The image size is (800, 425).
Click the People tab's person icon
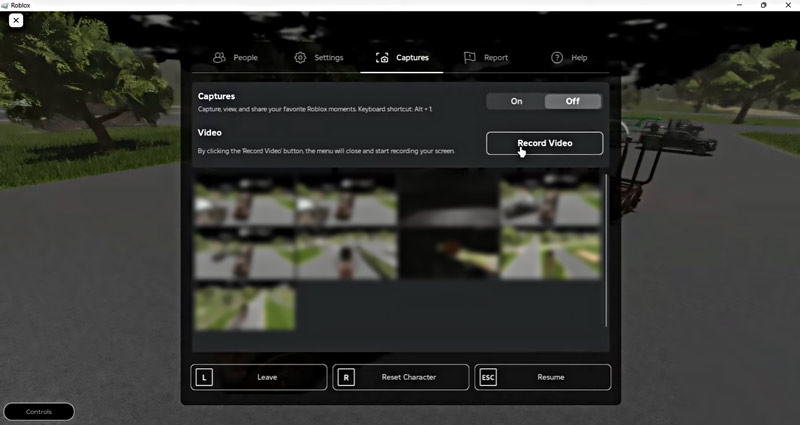pos(219,58)
